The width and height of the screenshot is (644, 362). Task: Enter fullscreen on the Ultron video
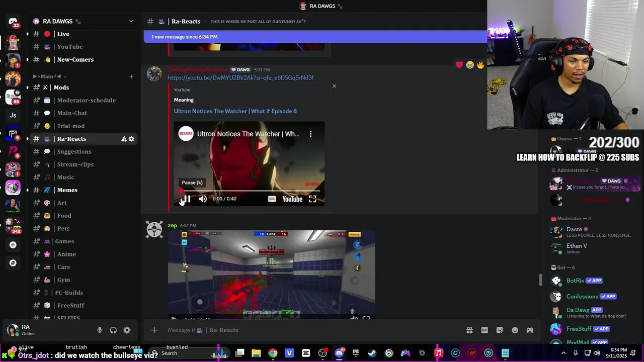[x=312, y=199]
